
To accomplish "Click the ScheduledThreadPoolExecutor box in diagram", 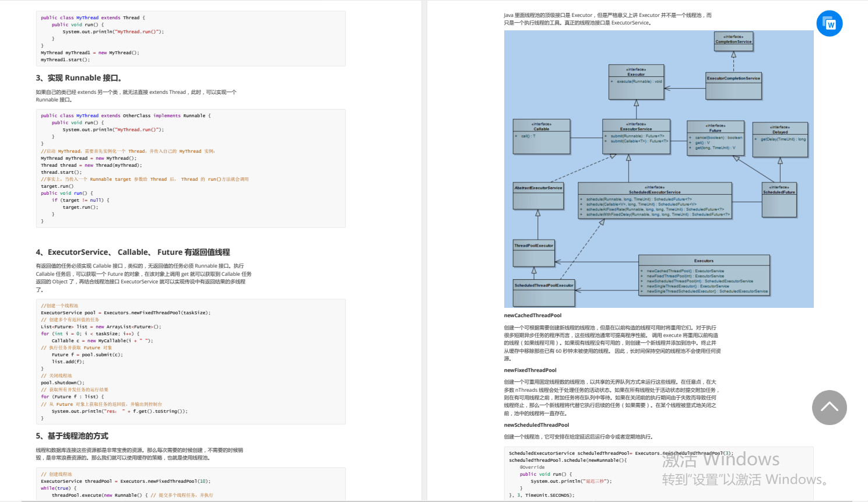I will click(544, 293).
